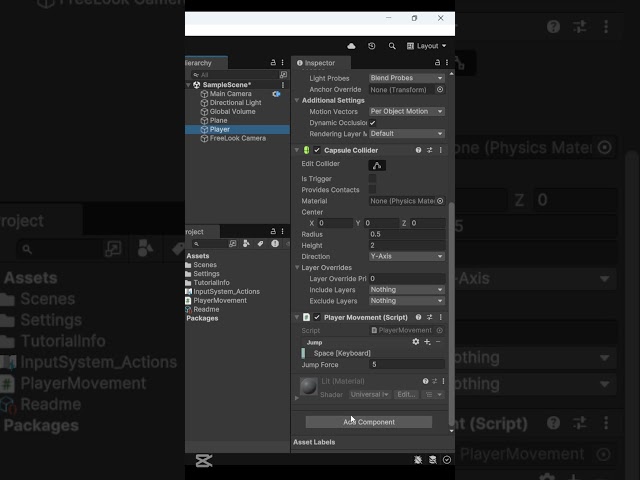Switch to the Hierarchy tab
The image size is (640, 480).
(206, 63)
